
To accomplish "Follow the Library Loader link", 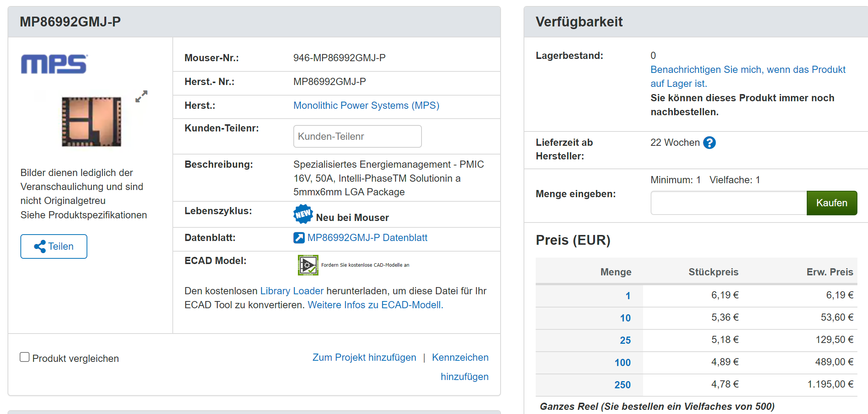I will (x=291, y=291).
